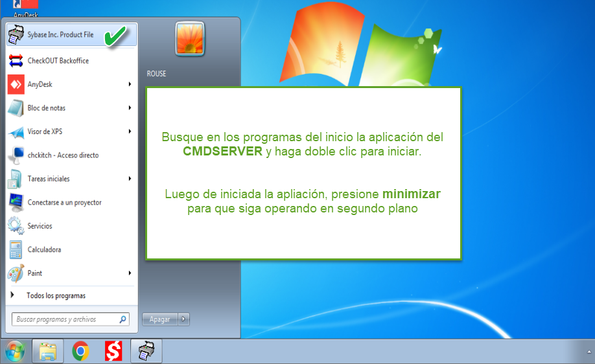
Task: Click the user account flower picture
Action: (190, 39)
